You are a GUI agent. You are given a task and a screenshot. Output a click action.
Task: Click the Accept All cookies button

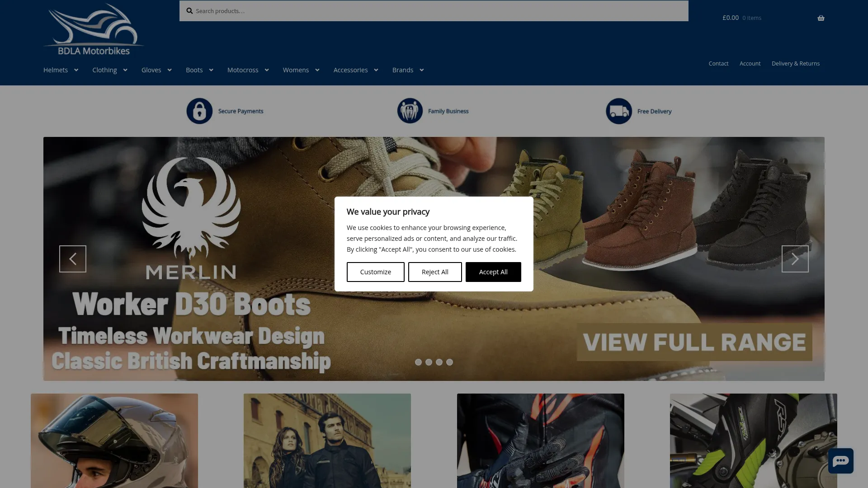tap(493, 272)
